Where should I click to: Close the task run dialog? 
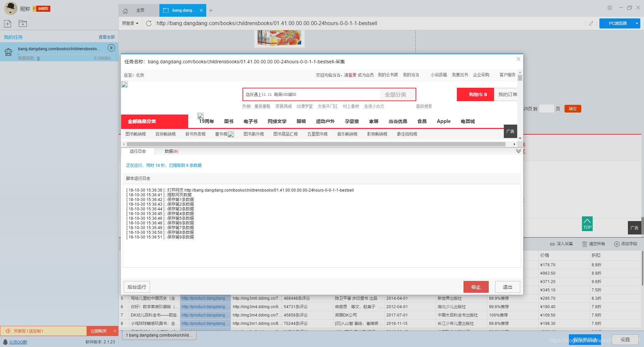click(518, 59)
